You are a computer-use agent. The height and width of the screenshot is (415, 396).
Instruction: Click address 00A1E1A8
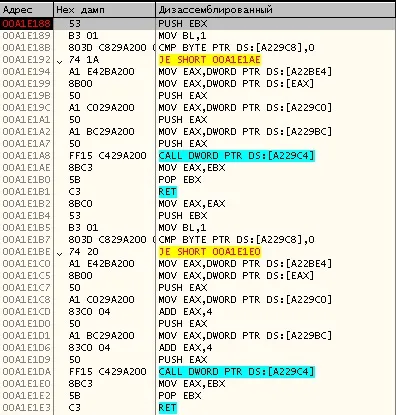pos(26,156)
